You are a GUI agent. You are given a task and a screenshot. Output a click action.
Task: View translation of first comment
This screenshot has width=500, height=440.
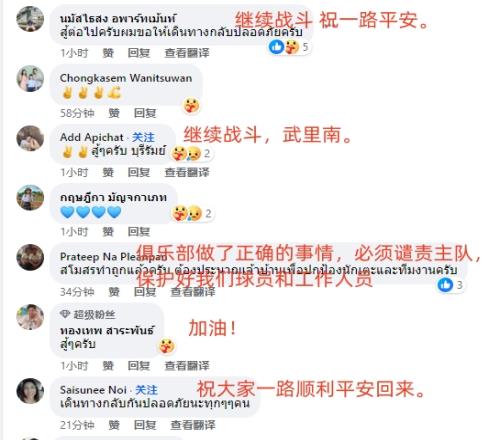[x=187, y=53]
